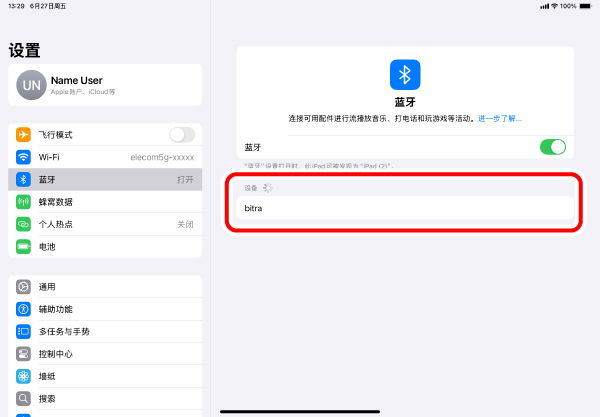
Task: Tap the Personal Hotspot (个人热点) icon
Action: point(24,224)
